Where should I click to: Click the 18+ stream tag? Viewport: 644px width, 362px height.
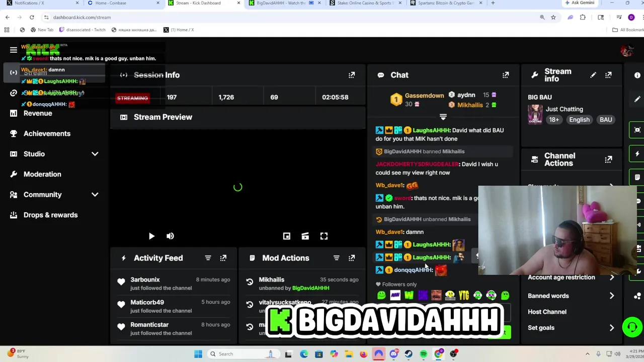(554, 120)
